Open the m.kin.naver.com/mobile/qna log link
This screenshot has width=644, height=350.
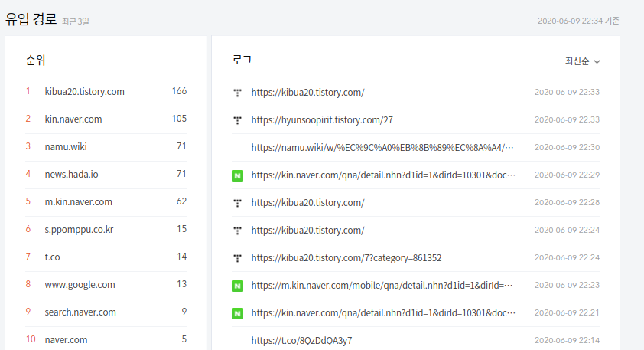[x=382, y=286]
